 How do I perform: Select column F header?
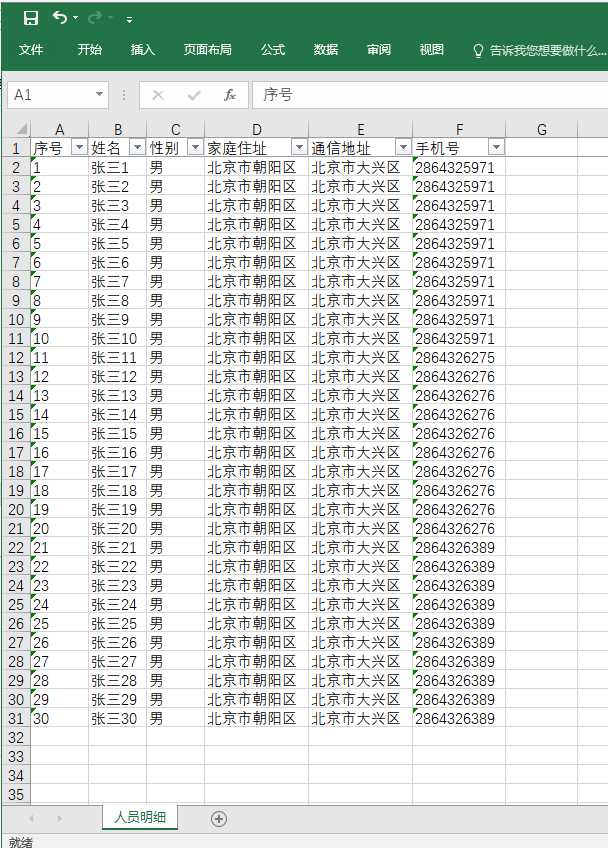(x=459, y=129)
